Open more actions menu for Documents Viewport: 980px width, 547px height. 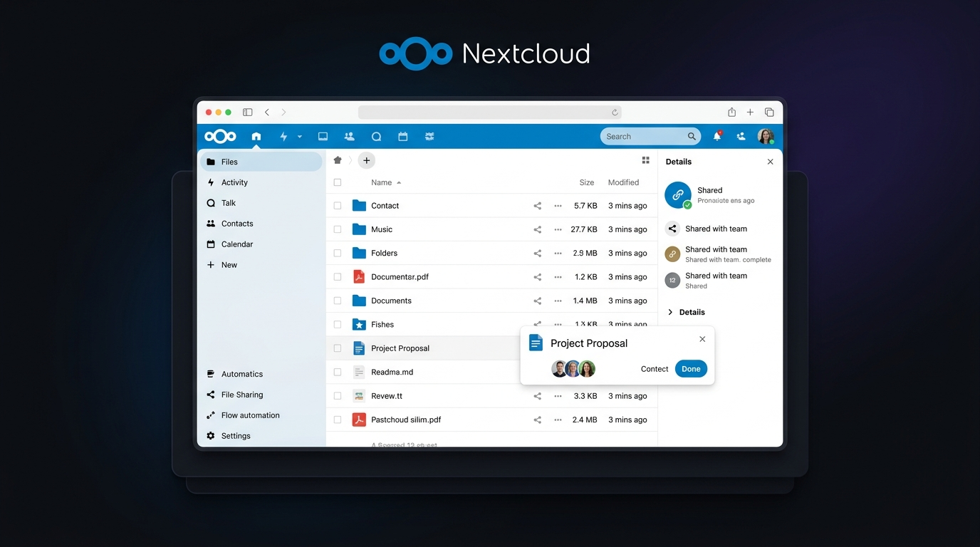tap(558, 301)
